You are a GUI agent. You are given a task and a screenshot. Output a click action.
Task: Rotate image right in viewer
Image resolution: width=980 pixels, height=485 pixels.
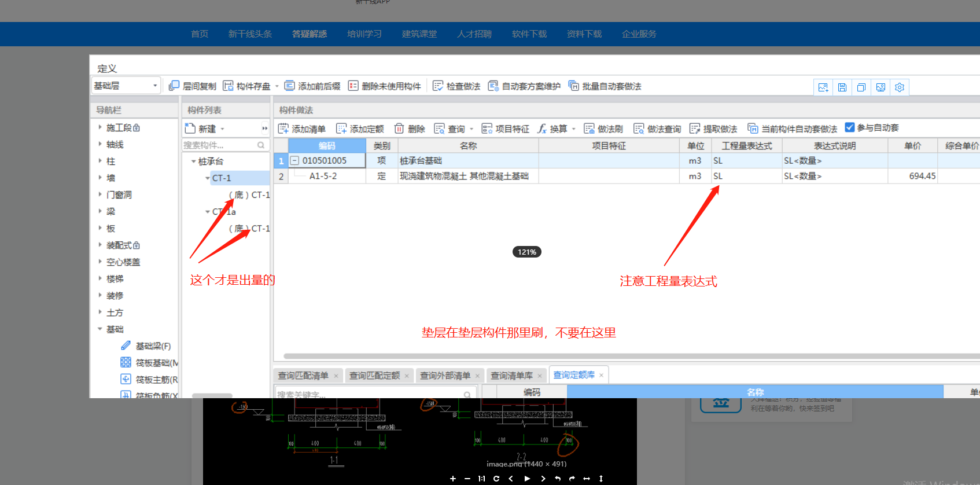click(x=572, y=479)
